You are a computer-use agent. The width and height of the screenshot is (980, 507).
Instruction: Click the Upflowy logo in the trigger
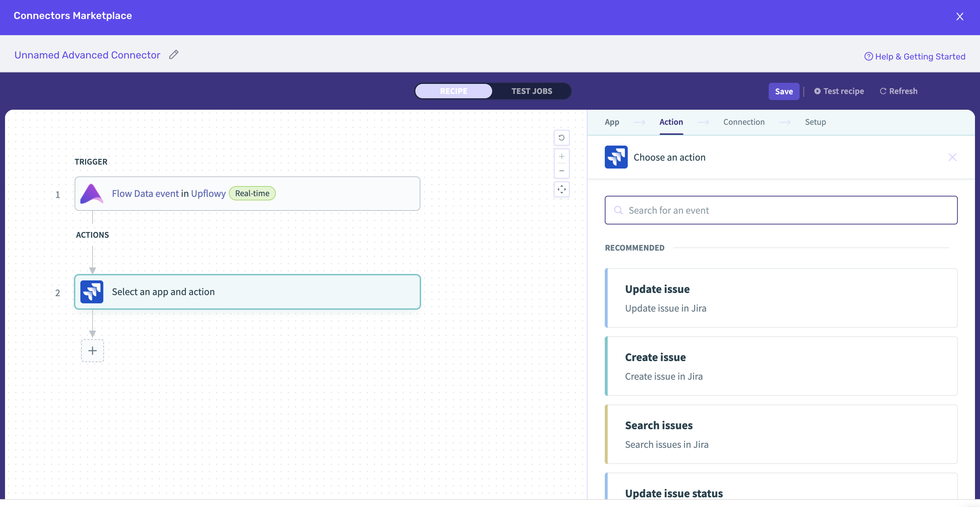92,194
